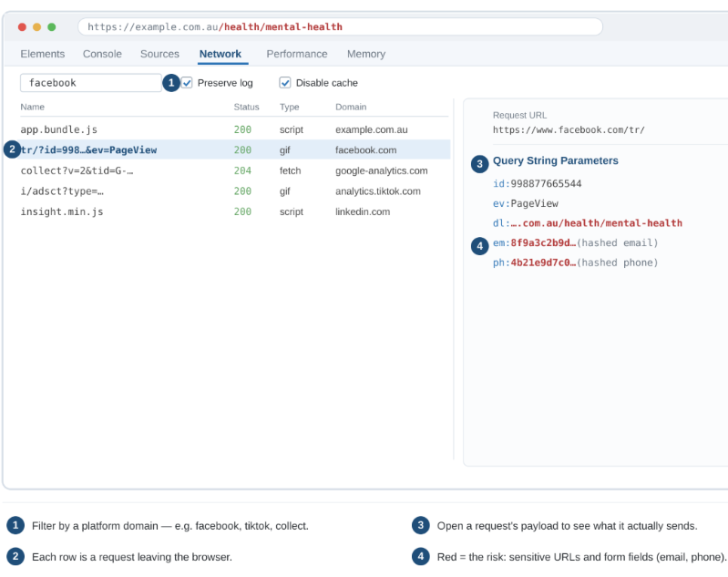Select the Network tab

coord(220,54)
